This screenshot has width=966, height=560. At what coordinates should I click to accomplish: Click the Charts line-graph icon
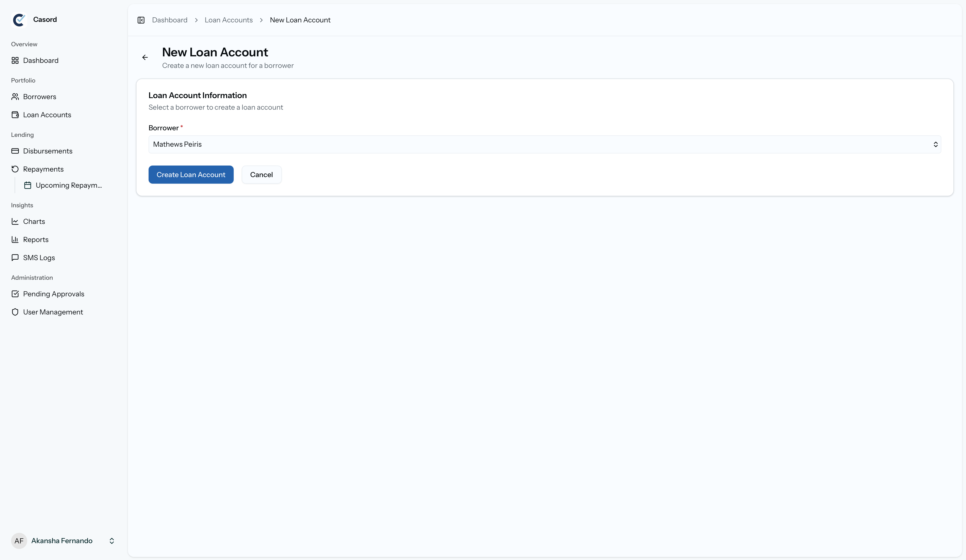15,221
